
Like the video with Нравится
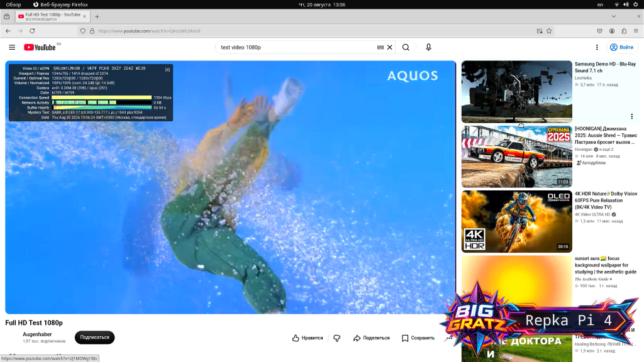pos(308,337)
